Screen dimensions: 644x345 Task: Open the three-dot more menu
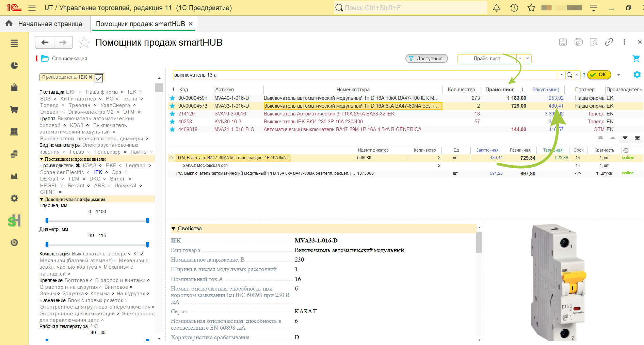point(624,42)
